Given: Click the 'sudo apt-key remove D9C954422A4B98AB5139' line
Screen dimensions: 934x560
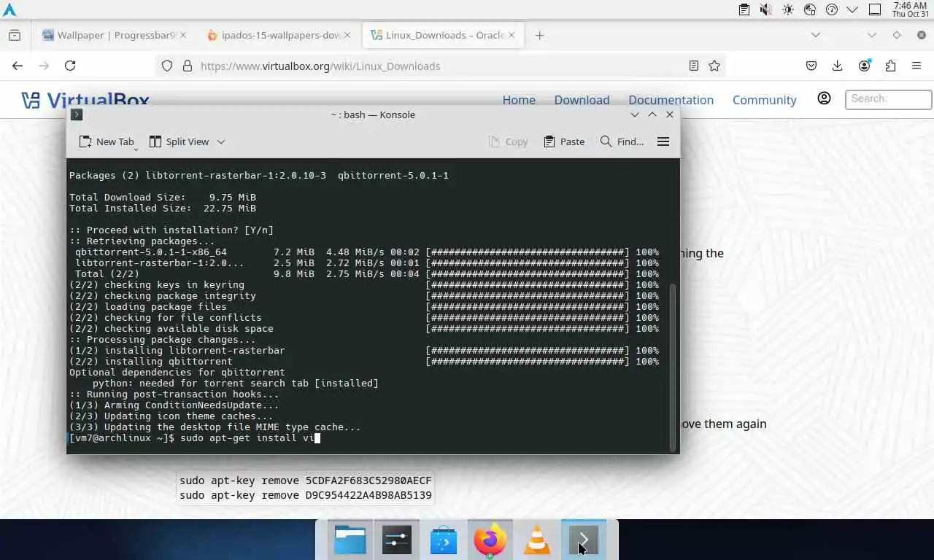Looking at the screenshot, I should 306,496.
